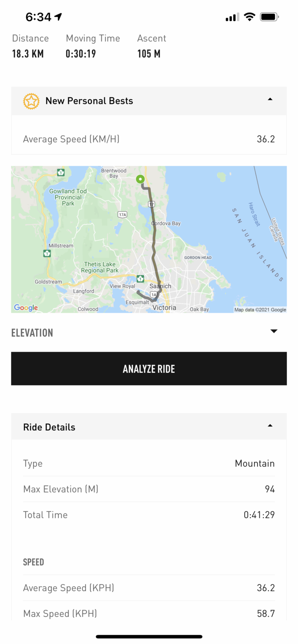
Task: Tap the battery icon in status bar
Action: pos(269,17)
